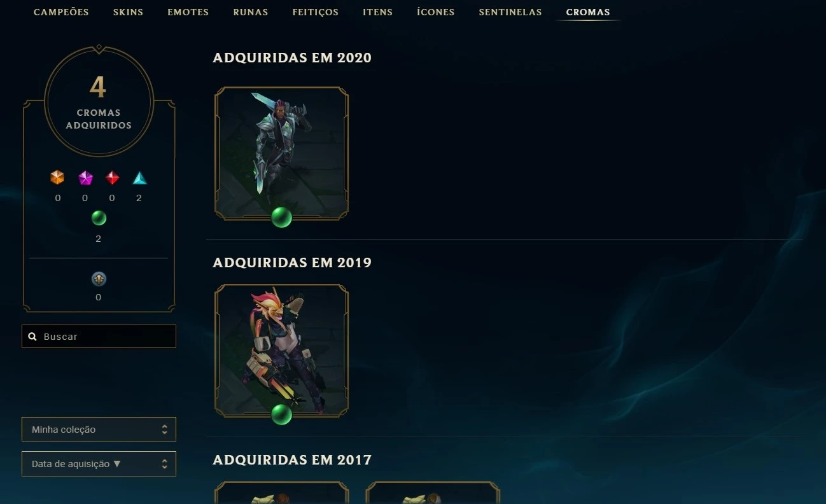Open the Sentinelas tab
This screenshot has width=826, height=504.
pyautogui.click(x=510, y=12)
